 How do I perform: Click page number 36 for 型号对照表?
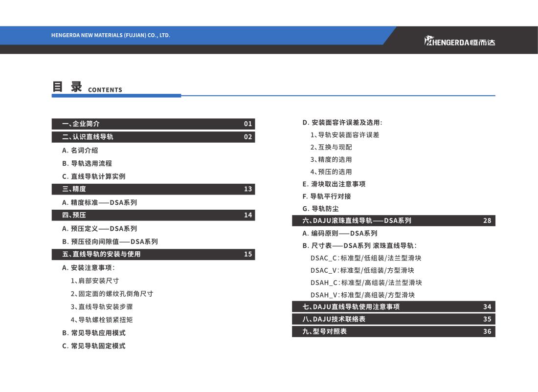coord(487,331)
